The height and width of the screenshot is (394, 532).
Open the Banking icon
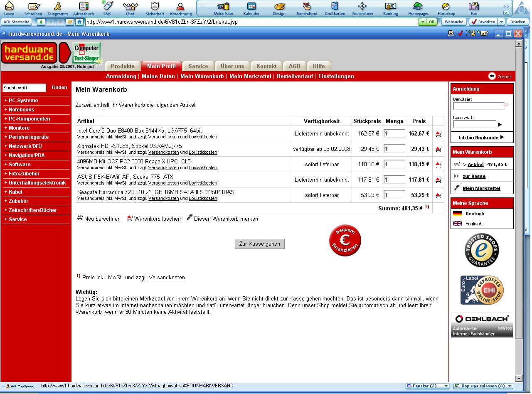[390, 8]
